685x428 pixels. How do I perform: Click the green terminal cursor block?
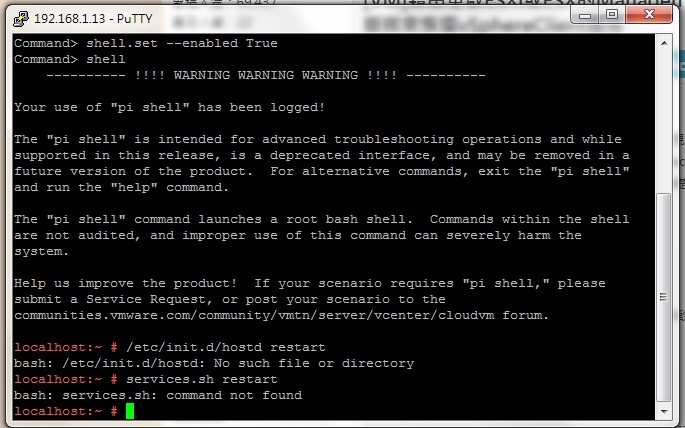[130, 411]
